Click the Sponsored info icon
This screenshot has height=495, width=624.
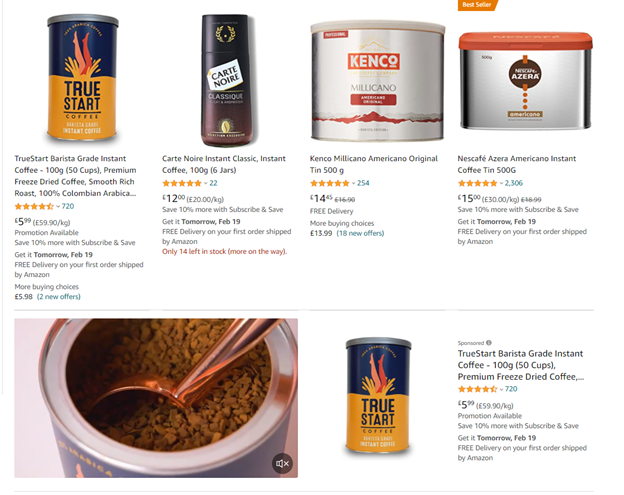point(489,343)
